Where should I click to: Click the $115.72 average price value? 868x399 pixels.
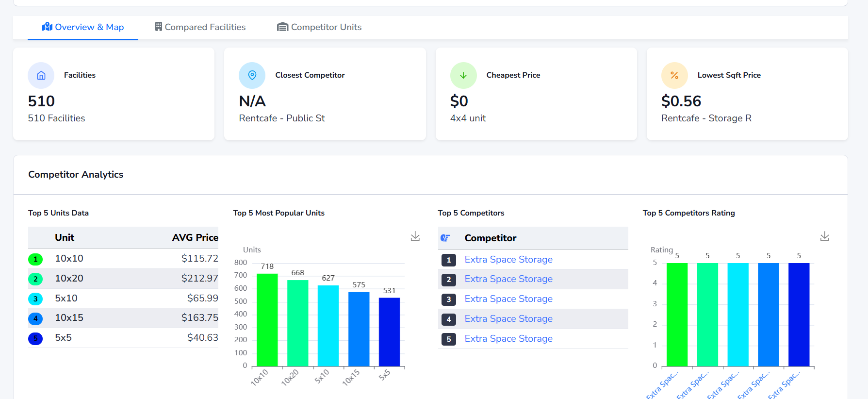click(x=200, y=258)
